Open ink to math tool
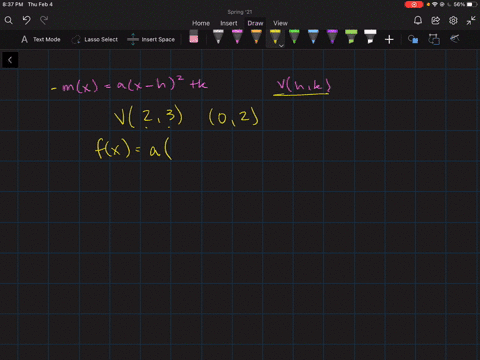The image size is (480, 360). point(455,39)
